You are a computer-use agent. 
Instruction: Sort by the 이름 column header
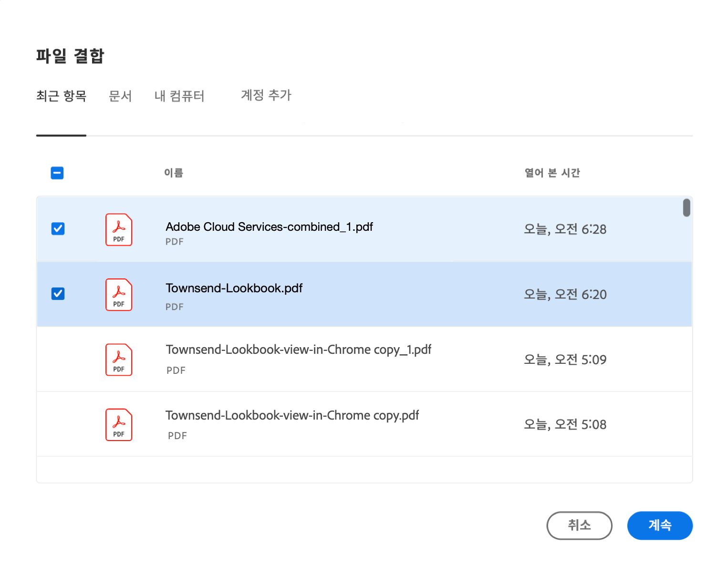coord(174,173)
